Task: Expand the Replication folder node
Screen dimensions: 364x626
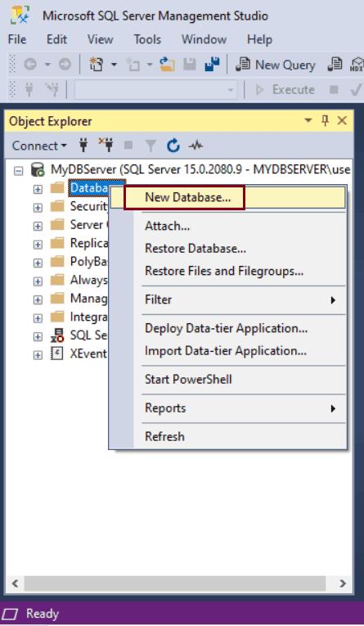Action: 38,245
